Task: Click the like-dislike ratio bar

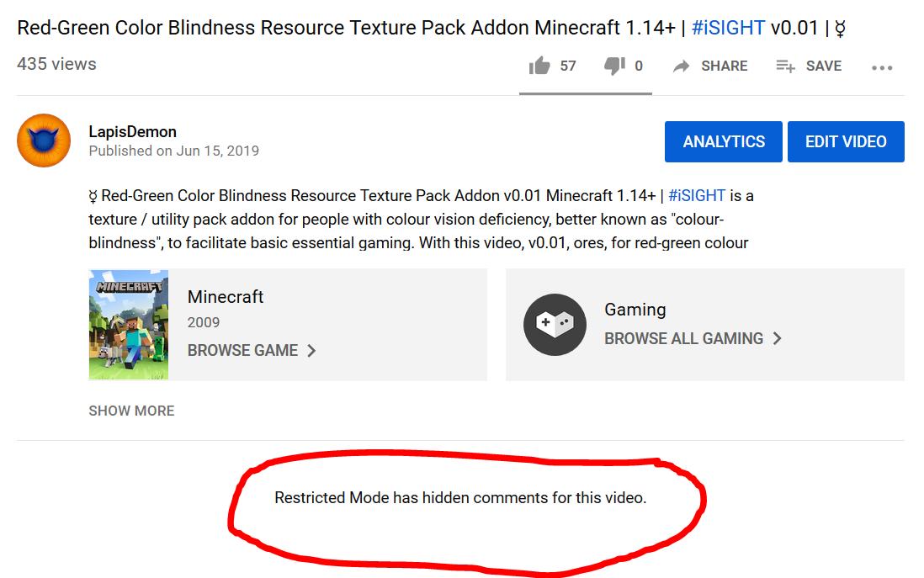Action: (585, 93)
